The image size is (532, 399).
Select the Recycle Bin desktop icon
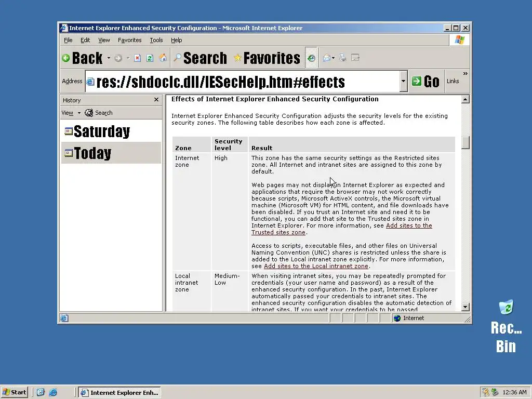[x=506, y=326]
